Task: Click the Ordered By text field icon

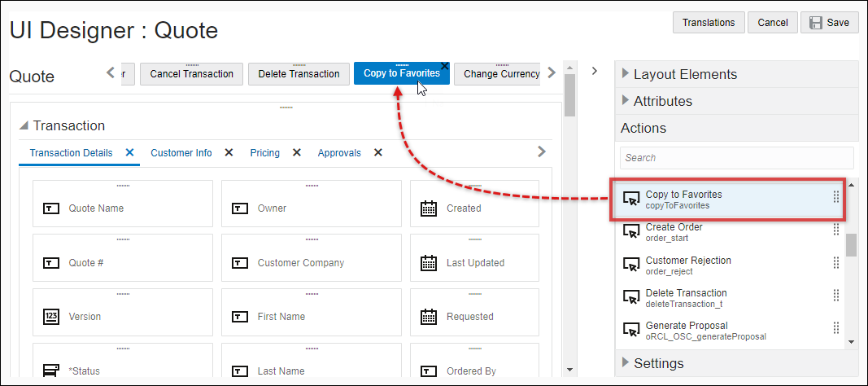Action: click(429, 371)
